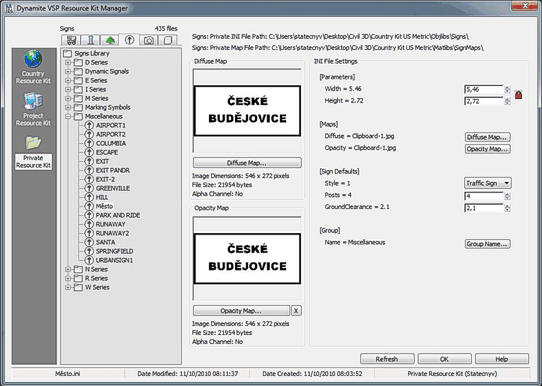542x386 pixels.
Task: Adjust the Width spinner arrows
Action: pos(507,90)
